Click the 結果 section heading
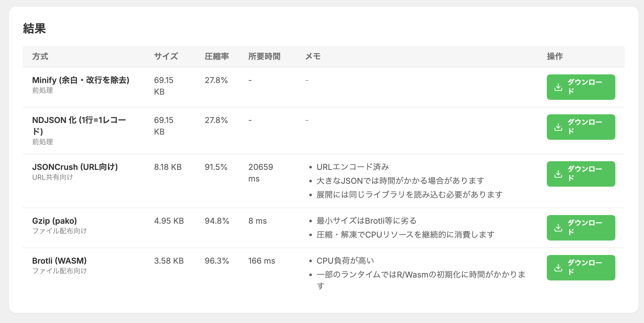This screenshot has width=644, height=323. 34,29
